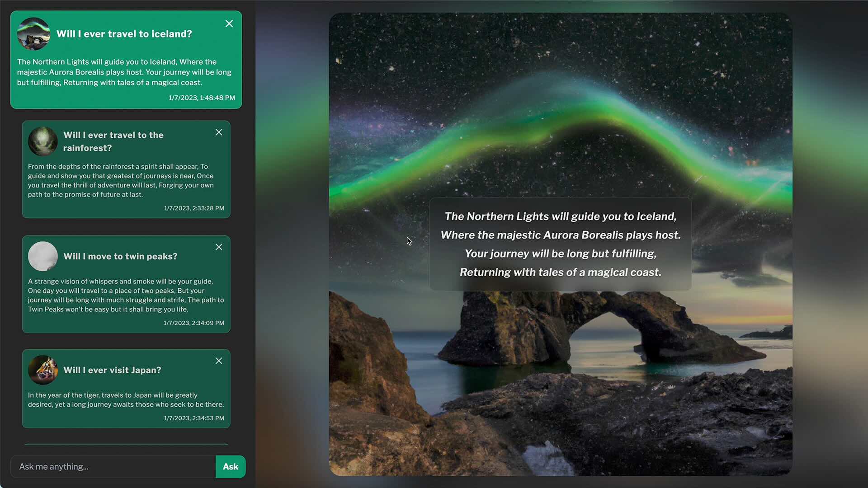The image size is (868, 488).
Task: Open 'Will I move to twin peaks?' entry
Action: point(120,256)
